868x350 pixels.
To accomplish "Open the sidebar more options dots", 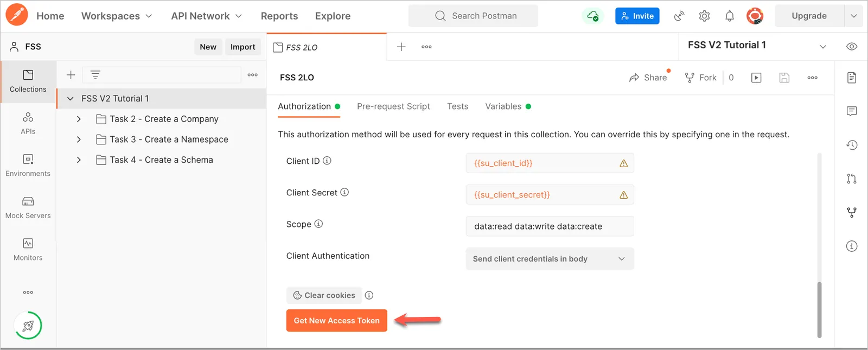I will pos(28,292).
